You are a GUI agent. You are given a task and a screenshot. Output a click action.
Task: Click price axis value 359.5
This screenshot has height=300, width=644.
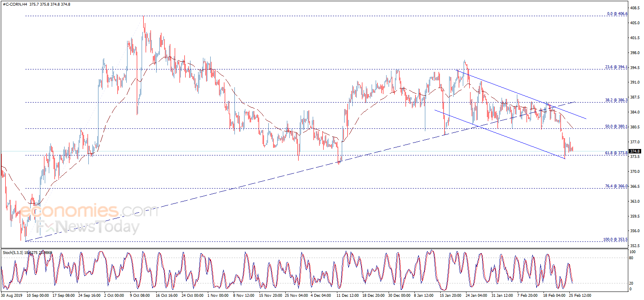click(635, 216)
